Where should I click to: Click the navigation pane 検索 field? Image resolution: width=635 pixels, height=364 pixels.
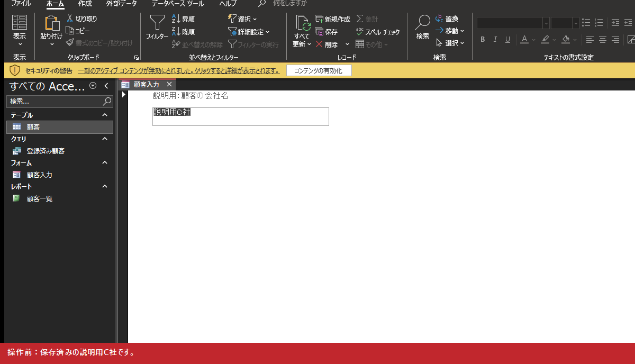55,101
